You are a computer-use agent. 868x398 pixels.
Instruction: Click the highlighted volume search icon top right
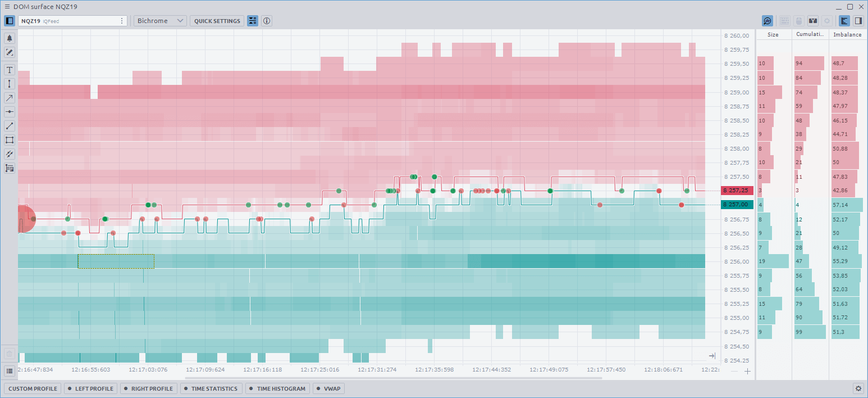tap(767, 20)
